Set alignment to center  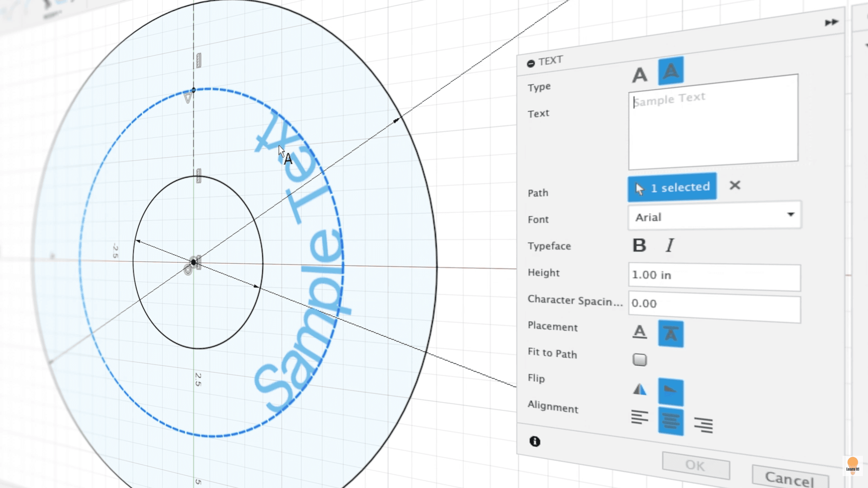point(671,421)
